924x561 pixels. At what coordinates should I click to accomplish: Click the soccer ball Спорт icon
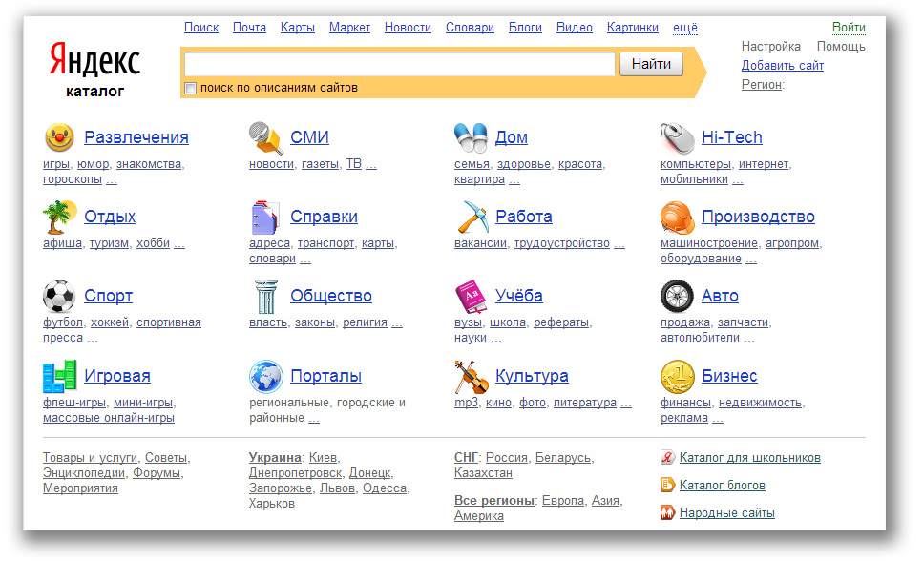[59, 296]
